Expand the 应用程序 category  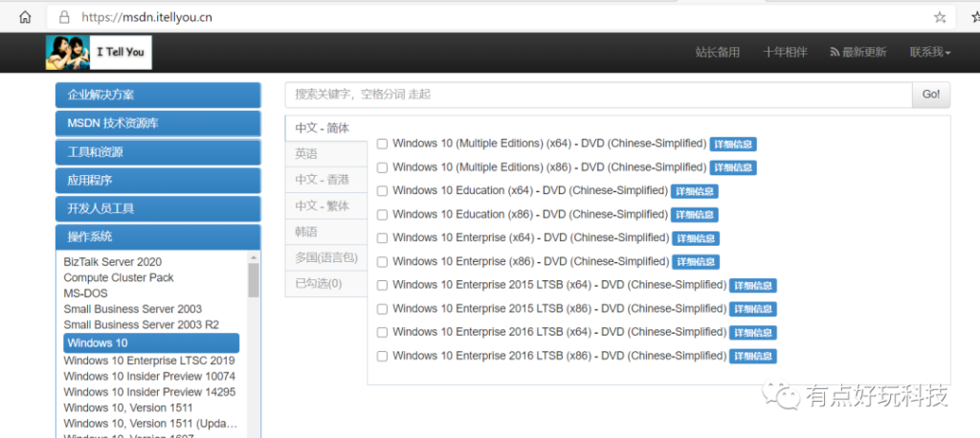[x=158, y=181]
